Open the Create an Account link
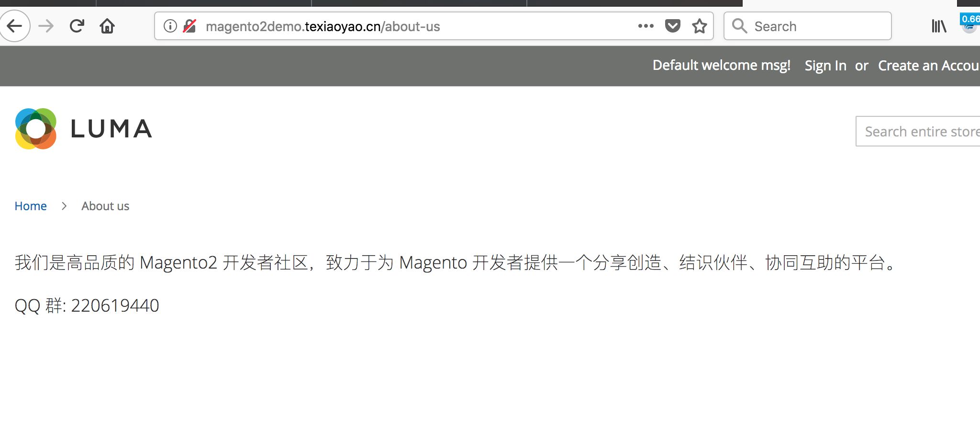Image resolution: width=980 pixels, height=428 pixels. pyautogui.click(x=929, y=66)
